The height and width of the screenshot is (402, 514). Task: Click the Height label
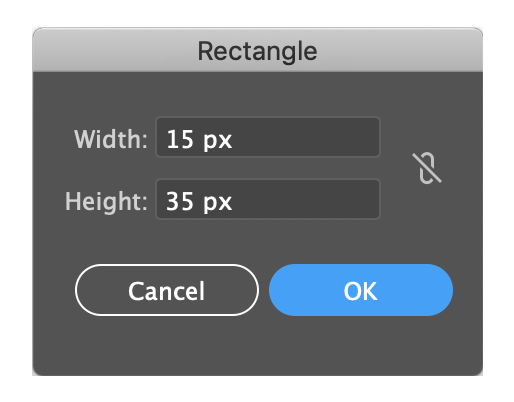coord(106,201)
